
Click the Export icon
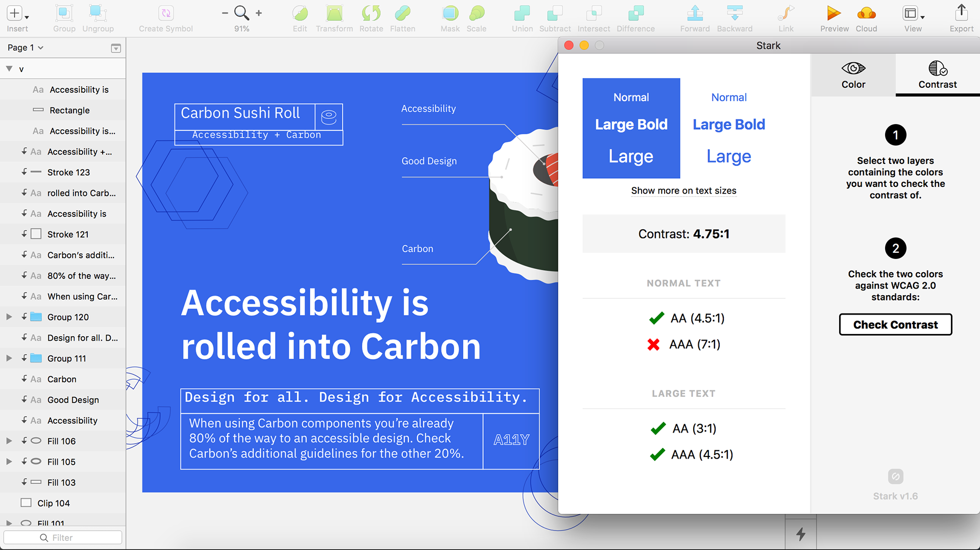961,14
